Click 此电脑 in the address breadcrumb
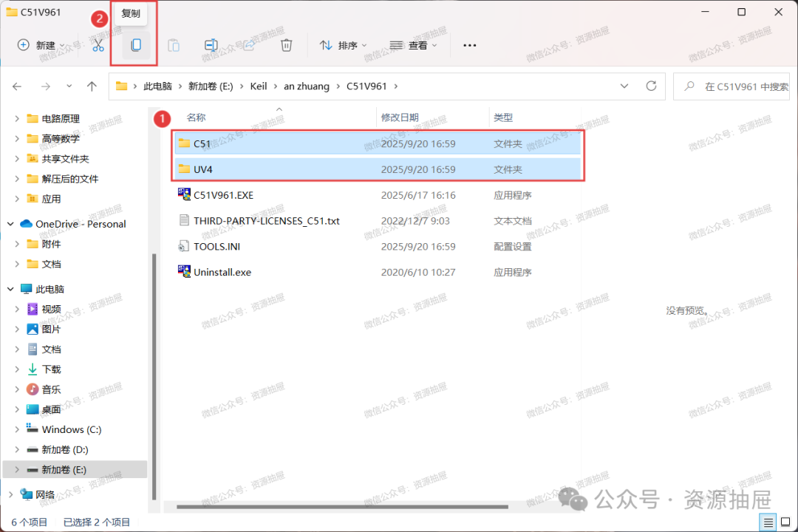This screenshot has width=798, height=532. coord(158,86)
